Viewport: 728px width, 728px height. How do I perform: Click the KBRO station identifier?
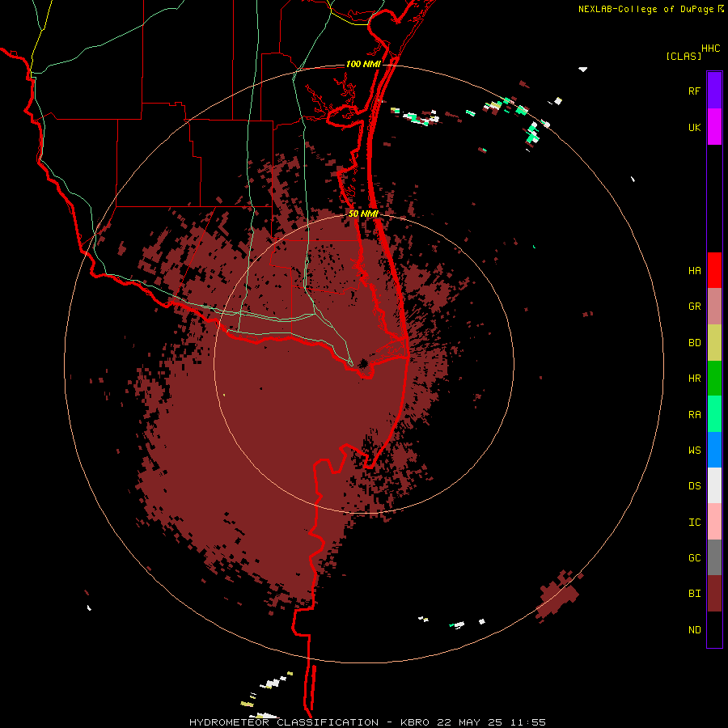(x=414, y=722)
